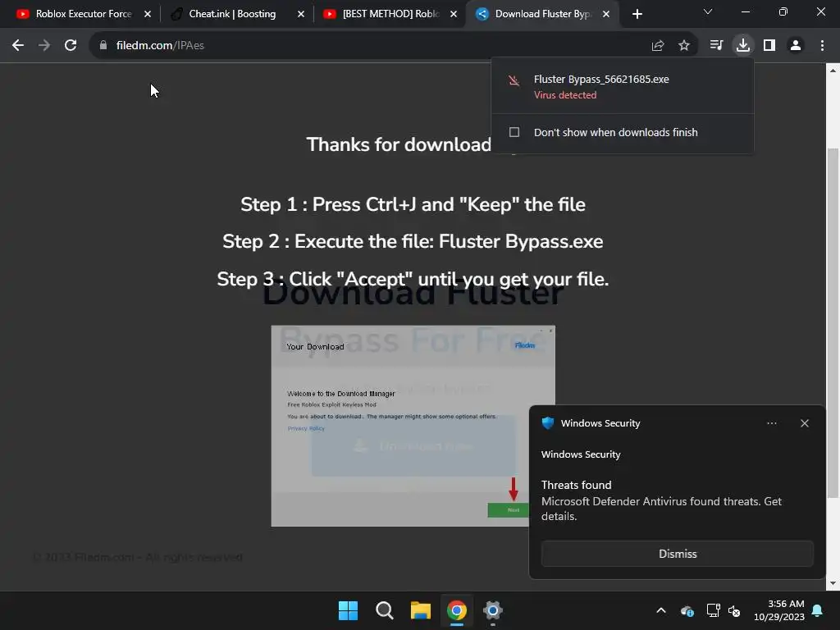This screenshot has width=840, height=630.
Task: Open the Chrome downloads icon
Action: point(743,46)
